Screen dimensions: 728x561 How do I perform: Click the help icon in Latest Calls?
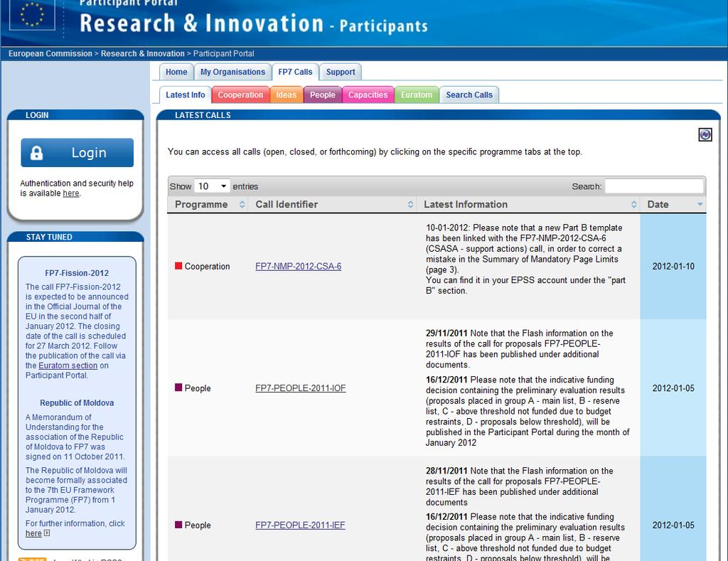pyautogui.click(x=705, y=134)
